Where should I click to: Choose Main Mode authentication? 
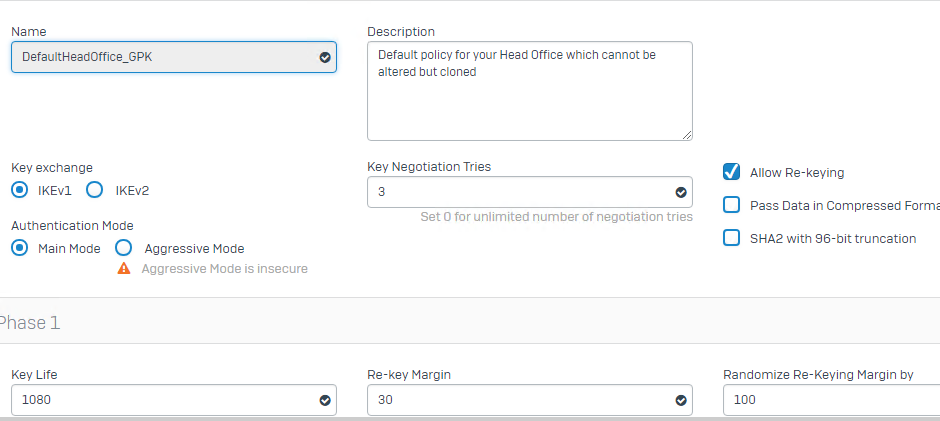(x=20, y=248)
